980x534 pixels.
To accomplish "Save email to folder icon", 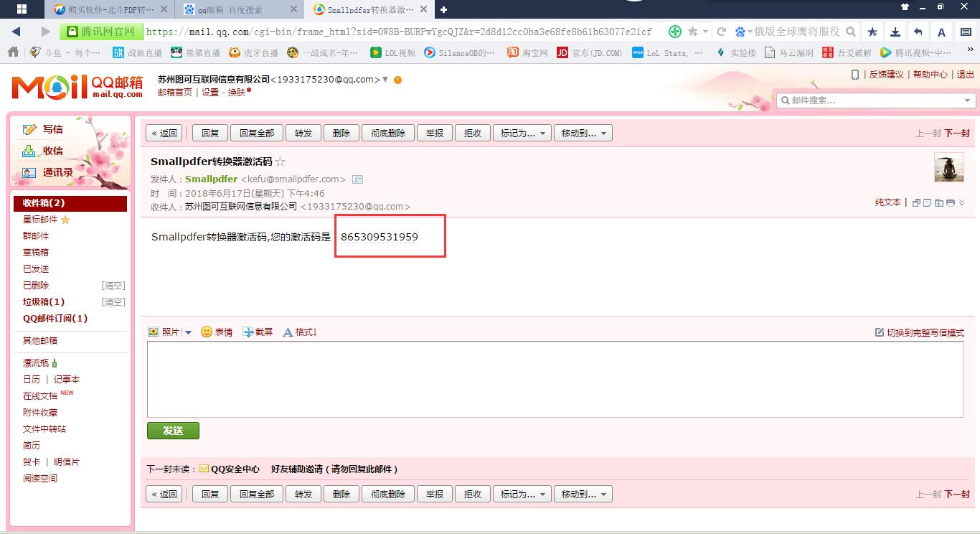I will (939, 203).
